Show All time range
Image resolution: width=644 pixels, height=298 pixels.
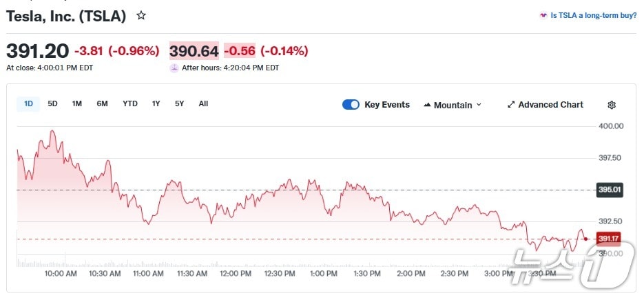pyautogui.click(x=203, y=103)
